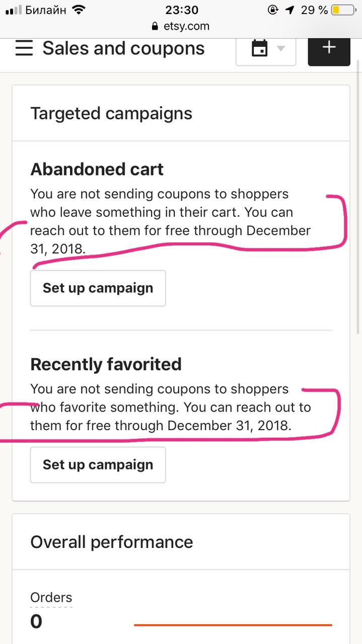Tap the orientation lock status icon
The height and width of the screenshot is (644, 362).
[x=273, y=10]
